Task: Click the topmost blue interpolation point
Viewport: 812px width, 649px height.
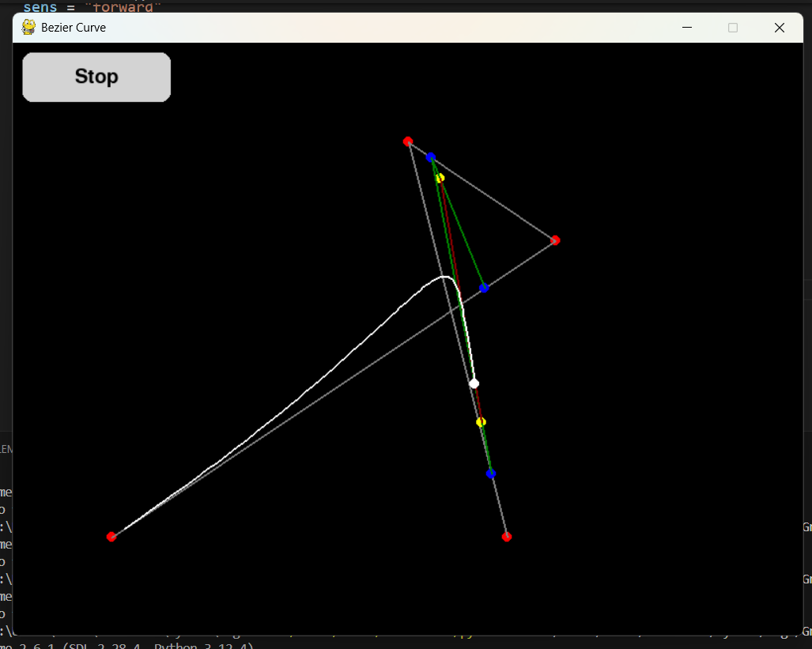Action: [431, 157]
